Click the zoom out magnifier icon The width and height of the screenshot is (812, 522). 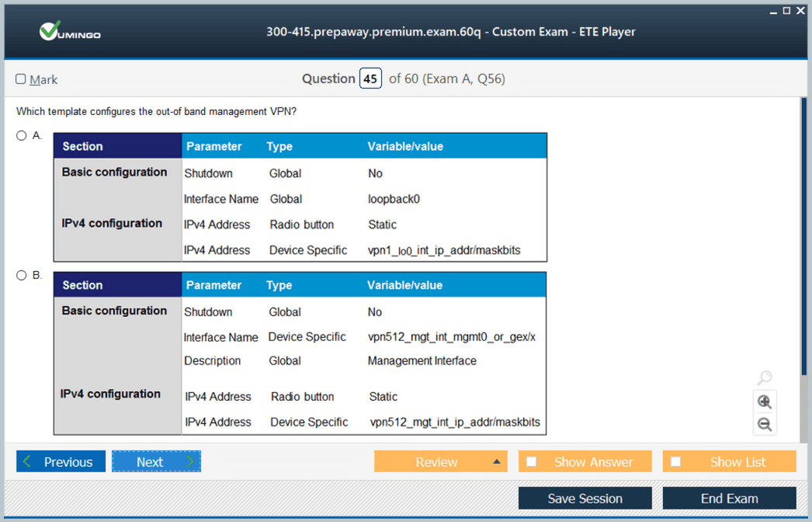coord(765,425)
